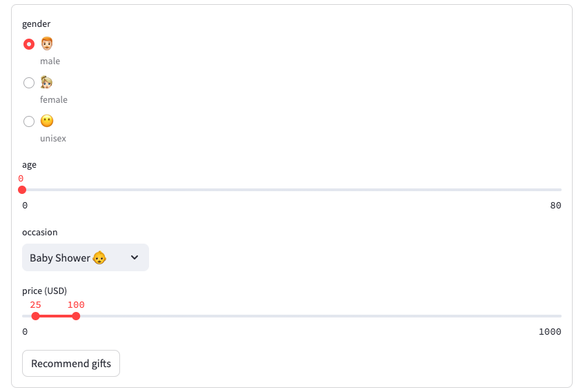This screenshot has height=392, width=583.
Task: Click the 'unisex' label text
Action: [x=53, y=138]
